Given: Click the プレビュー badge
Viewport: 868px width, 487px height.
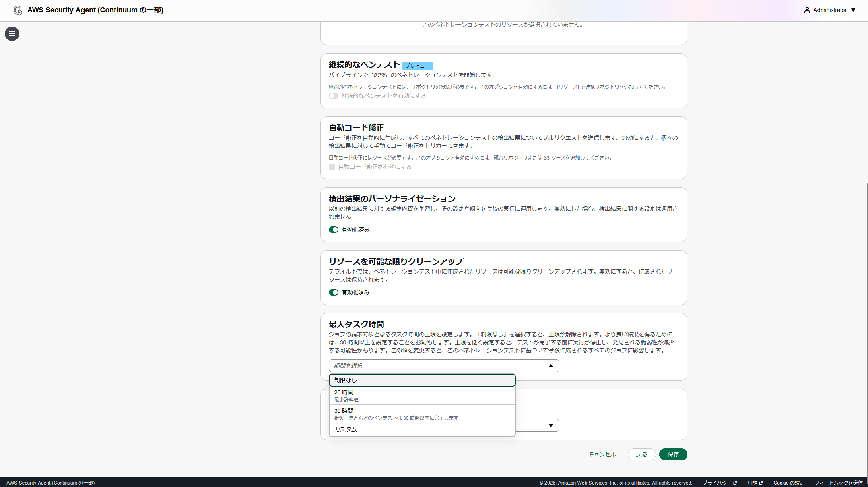Looking at the screenshot, I should (x=417, y=66).
